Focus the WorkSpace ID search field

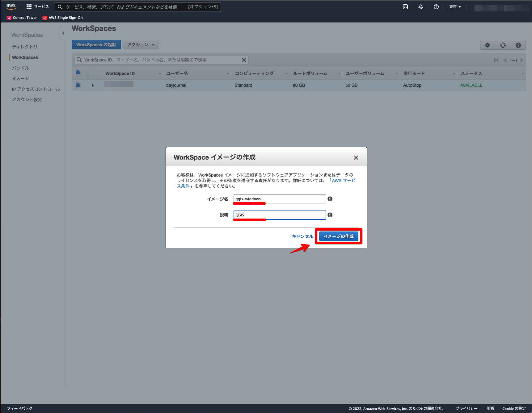[x=161, y=60]
